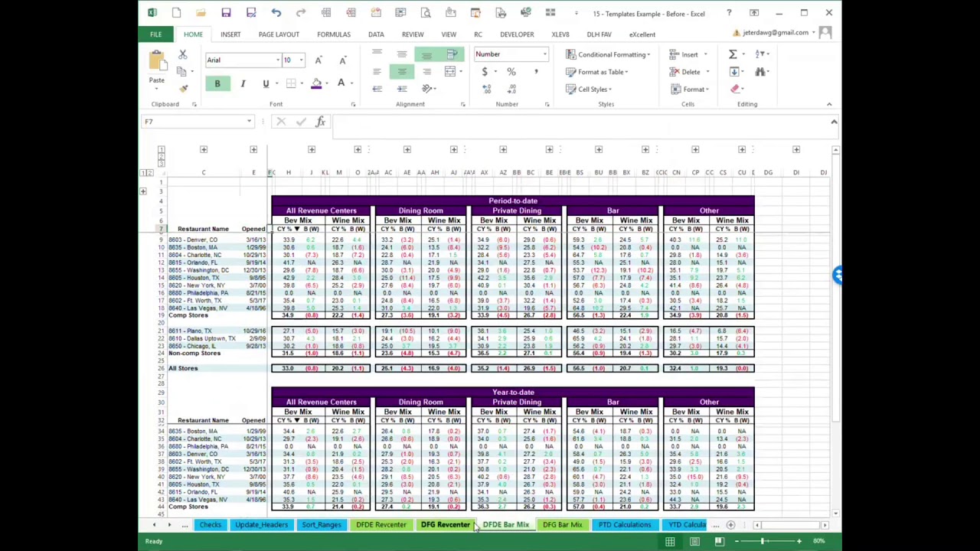
Task: Click the Undo arrow icon
Action: pyautogui.click(x=276, y=13)
